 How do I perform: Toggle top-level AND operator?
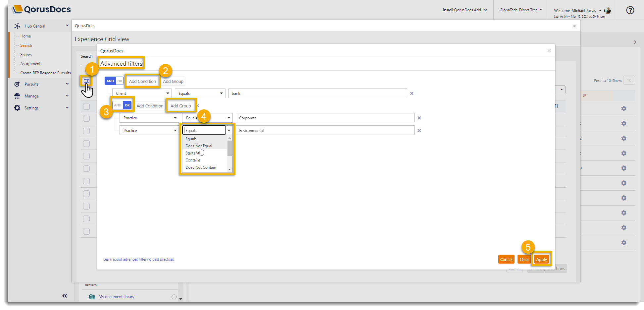click(x=110, y=81)
